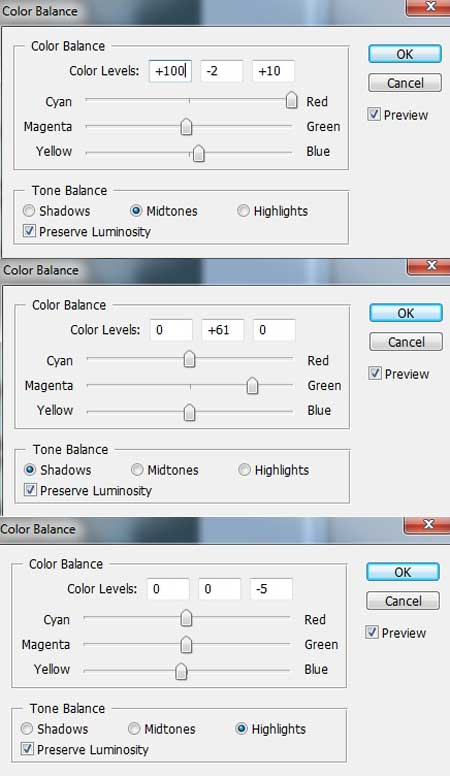Click the Yellow-Blue slider handle in top dialog
The height and width of the screenshot is (777, 450).
coord(199,153)
